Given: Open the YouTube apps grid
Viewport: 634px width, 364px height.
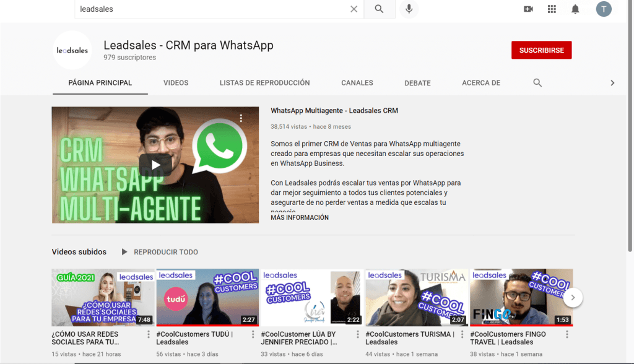Looking at the screenshot, I should click(552, 9).
